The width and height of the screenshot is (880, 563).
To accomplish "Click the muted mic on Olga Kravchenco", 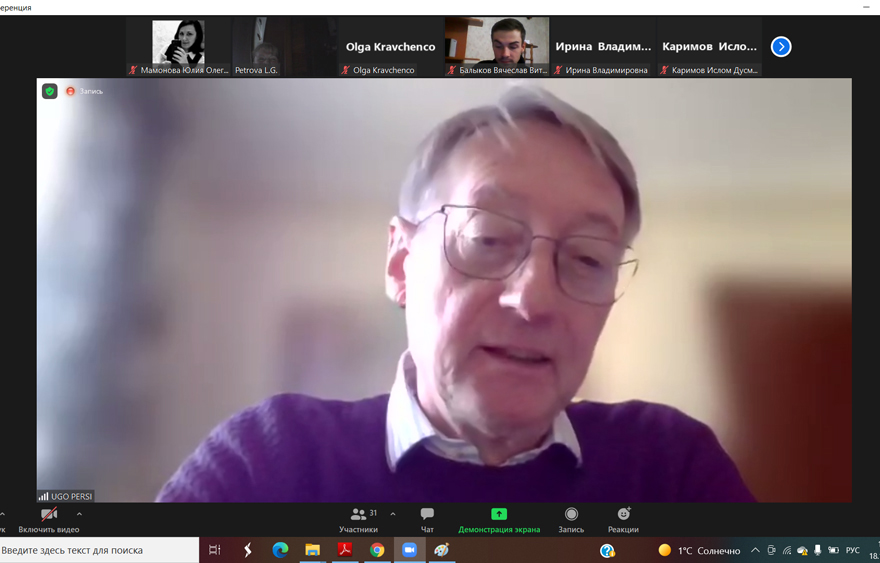I will click(346, 70).
